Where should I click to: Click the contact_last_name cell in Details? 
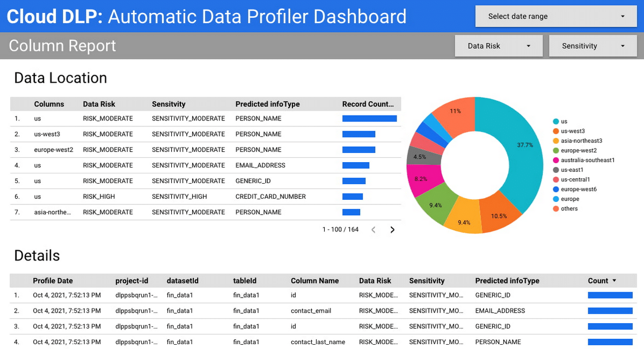(318, 342)
